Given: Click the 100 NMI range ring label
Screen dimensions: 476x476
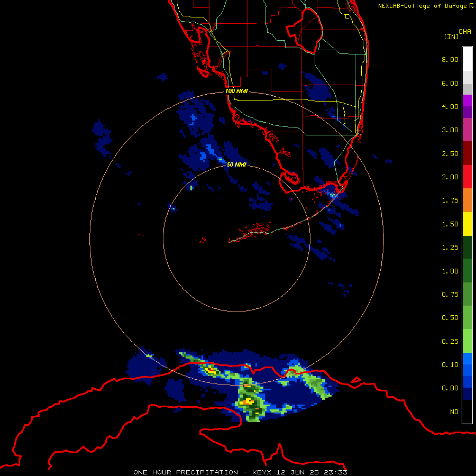Looking at the screenshot, I should point(236,91).
